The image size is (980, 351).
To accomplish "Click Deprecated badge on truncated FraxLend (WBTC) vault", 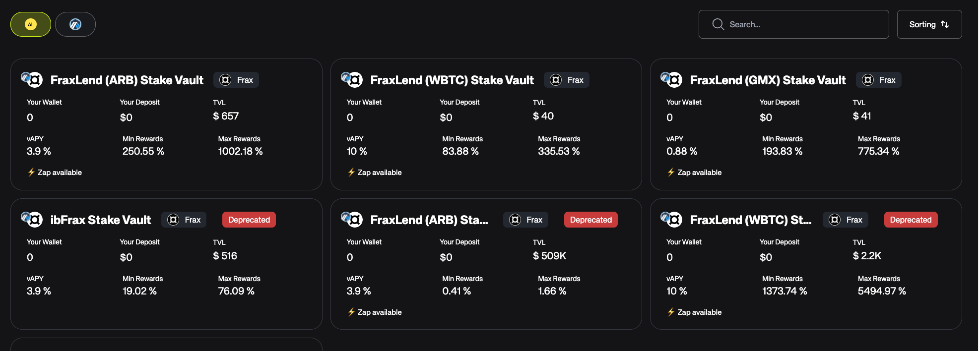I will [911, 220].
